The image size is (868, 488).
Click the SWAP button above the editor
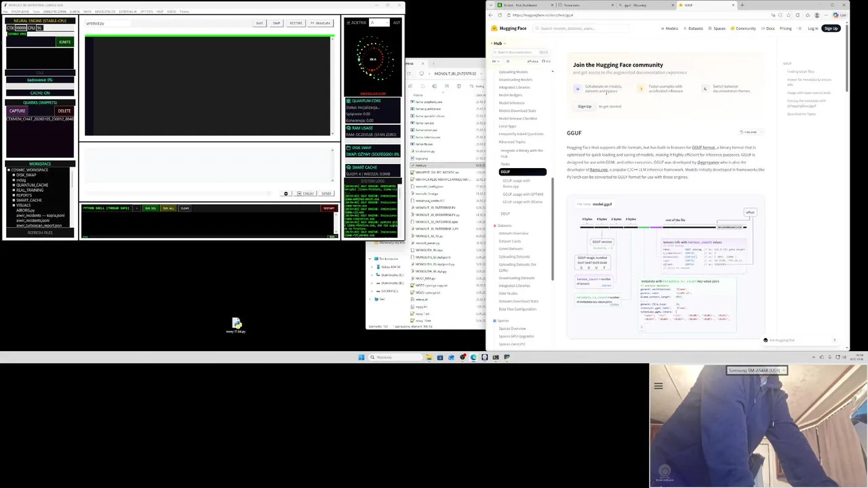[x=276, y=23]
